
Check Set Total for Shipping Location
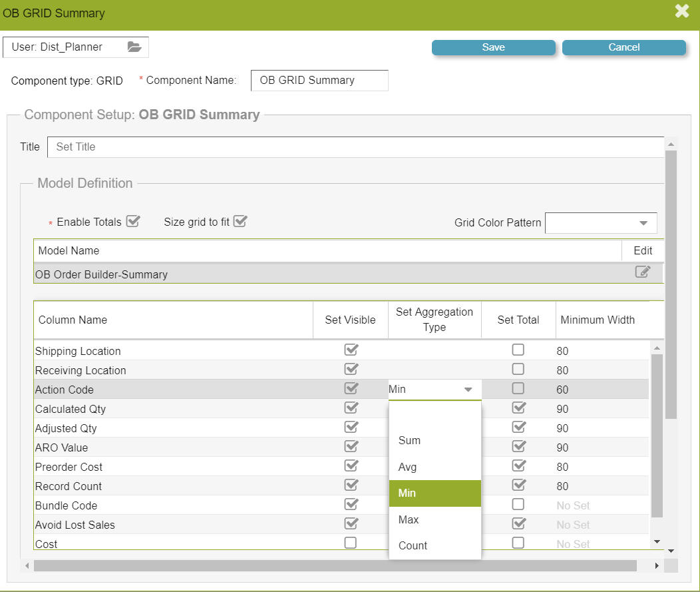[518, 350]
